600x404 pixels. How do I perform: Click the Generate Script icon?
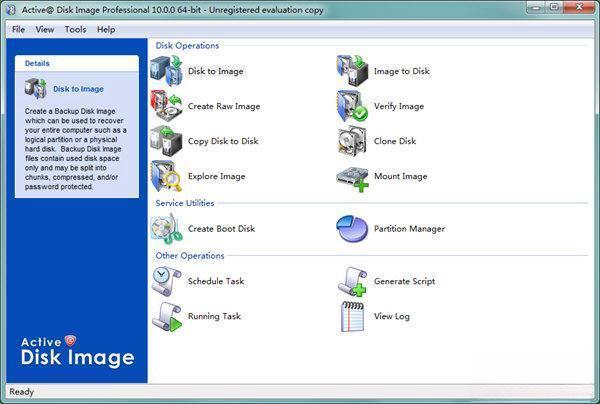point(352,282)
